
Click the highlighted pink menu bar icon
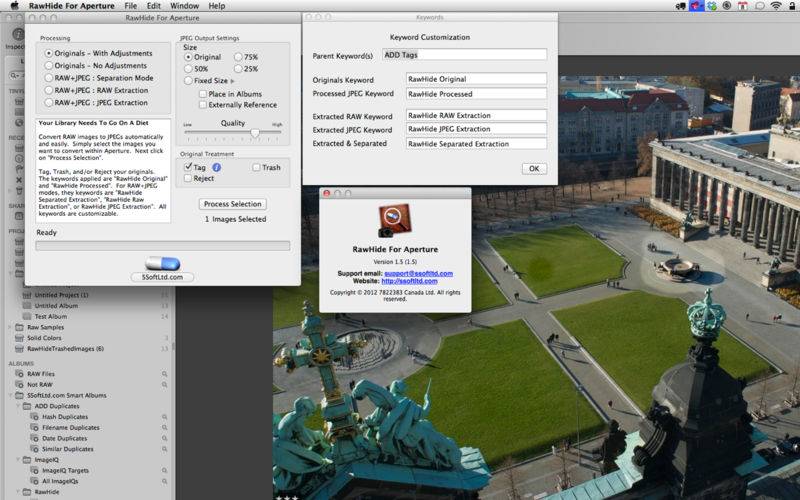tap(696, 6)
